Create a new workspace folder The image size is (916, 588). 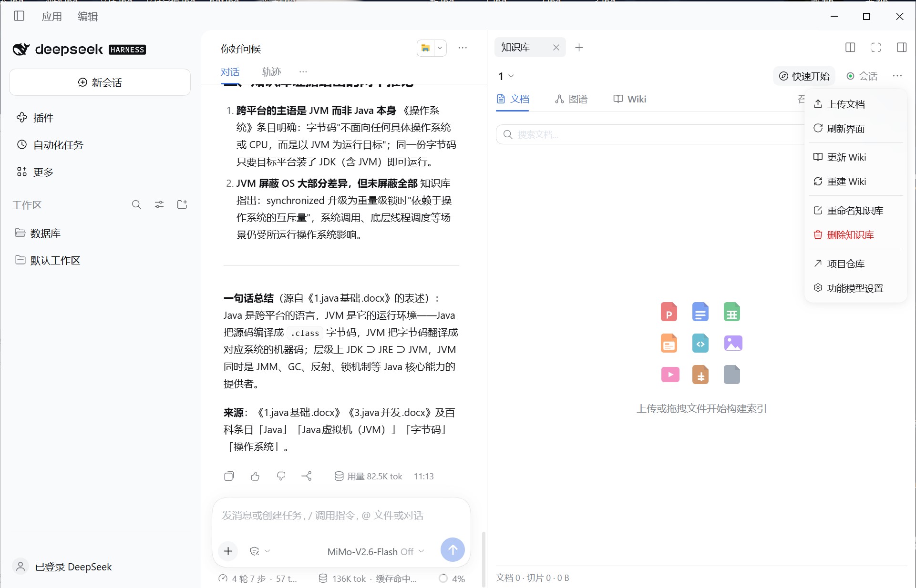(182, 205)
